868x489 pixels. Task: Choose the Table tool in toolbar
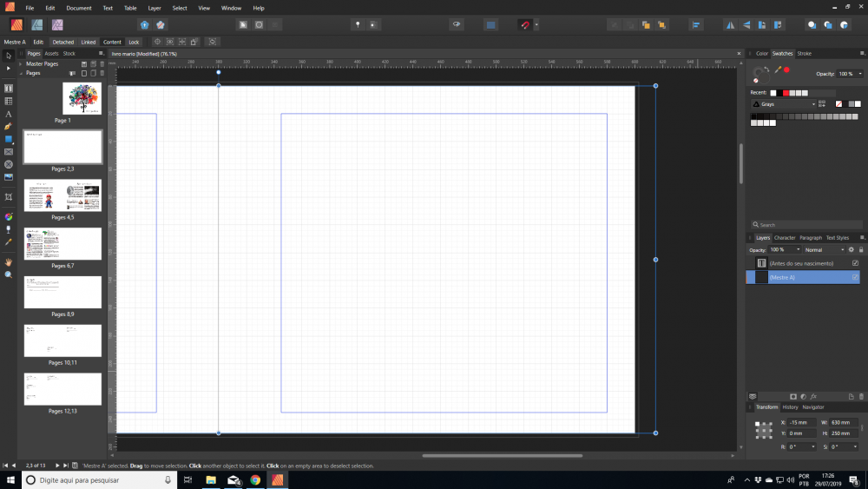tap(9, 102)
